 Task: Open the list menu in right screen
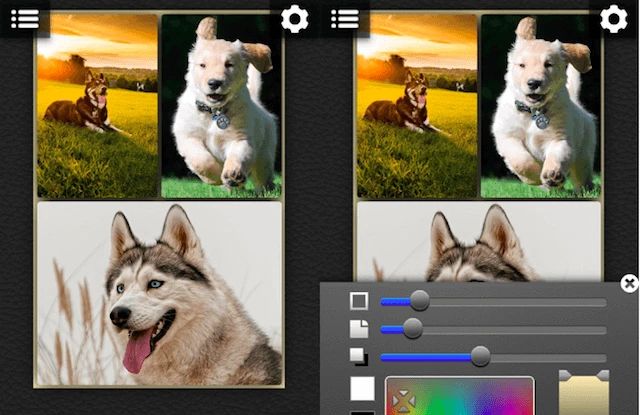[x=345, y=18]
